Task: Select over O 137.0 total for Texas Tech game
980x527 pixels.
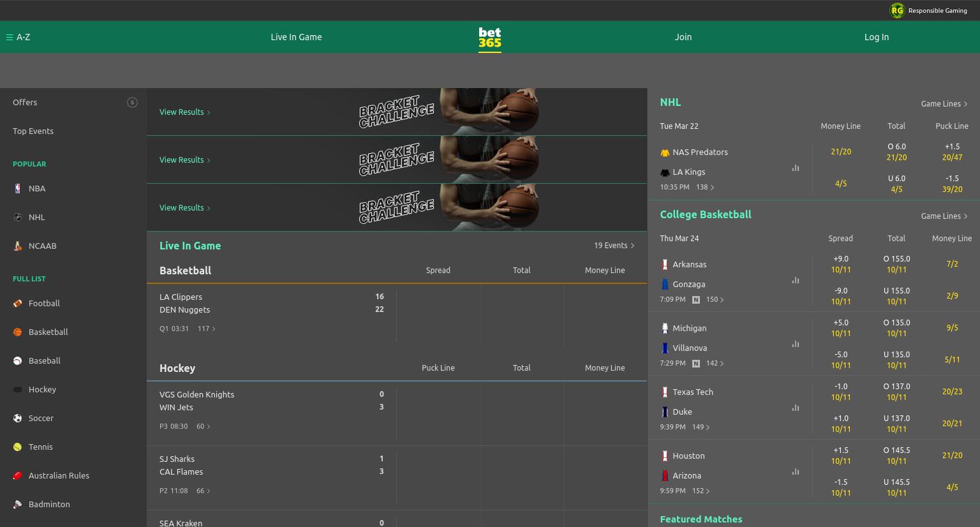Action: click(x=896, y=392)
